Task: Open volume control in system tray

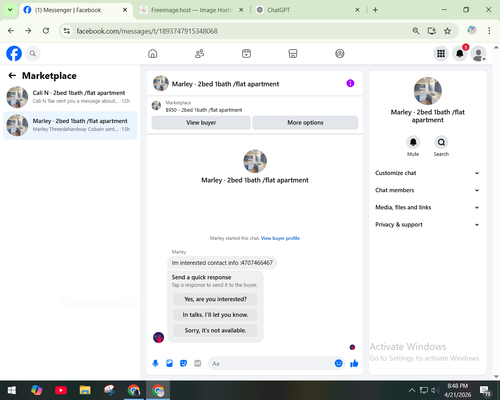Action: [435, 390]
